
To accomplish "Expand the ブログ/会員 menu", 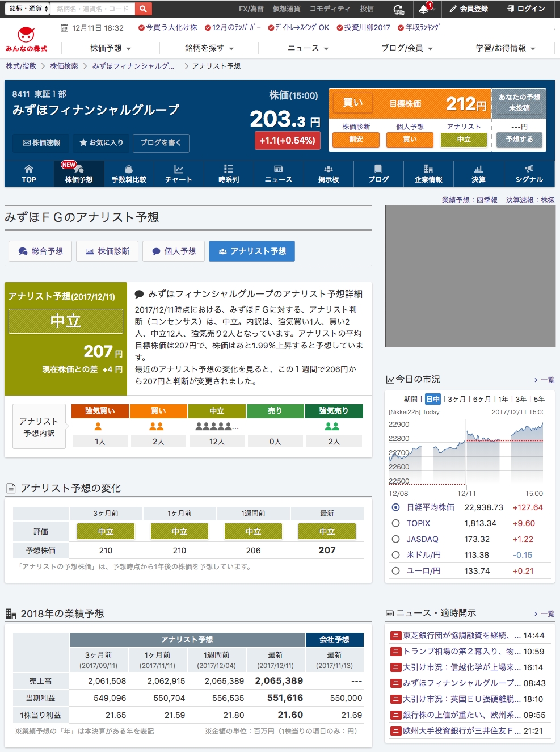I will point(407,48).
